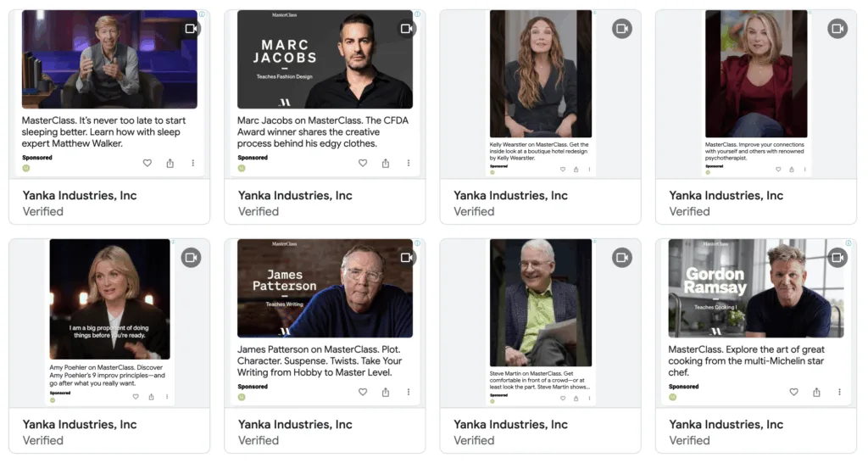Screen dimensions: 868x463
Task: Share the James Patterson writing ad
Action: point(386,392)
